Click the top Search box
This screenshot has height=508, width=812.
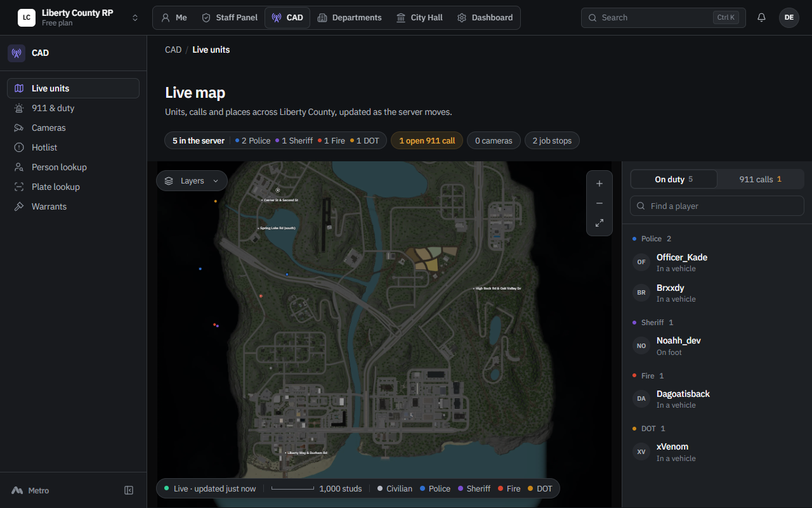pyautogui.click(x=664, y=18)
